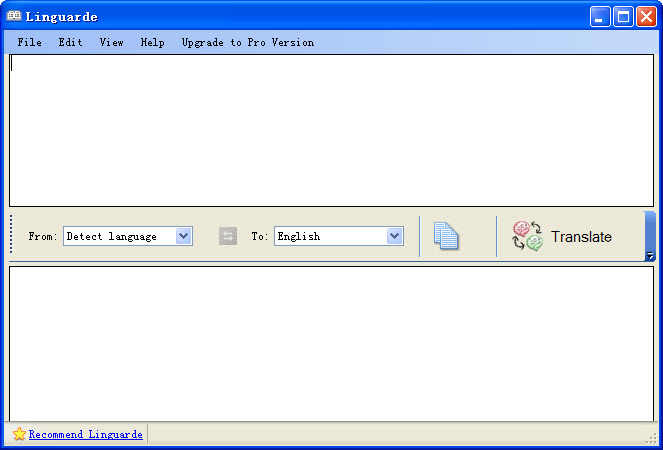Maximize the Linguarde window
The image size is (663, 450).
coord(623,17)
